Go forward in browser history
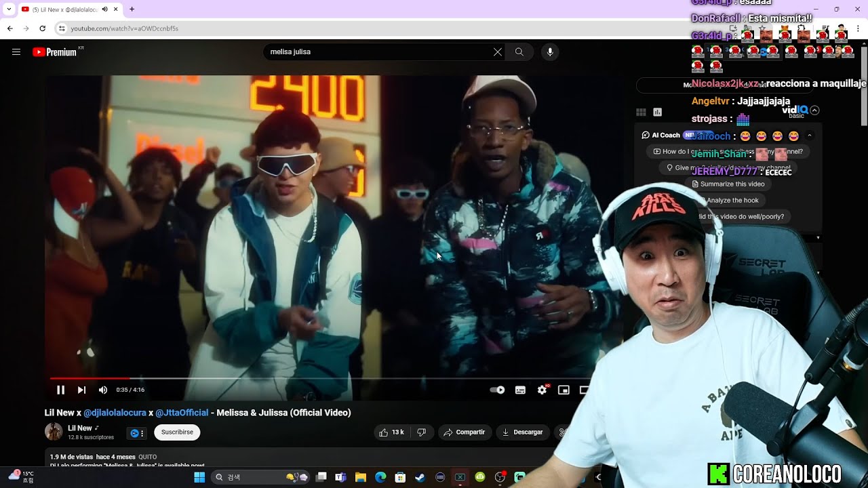This screenshot has height=488, width=868. 26,28
